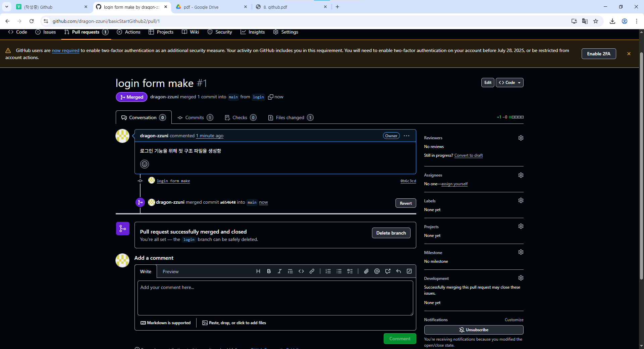Screen dimensions: 644x349
Task: Open Development settings gear
Action: (521, 278)
